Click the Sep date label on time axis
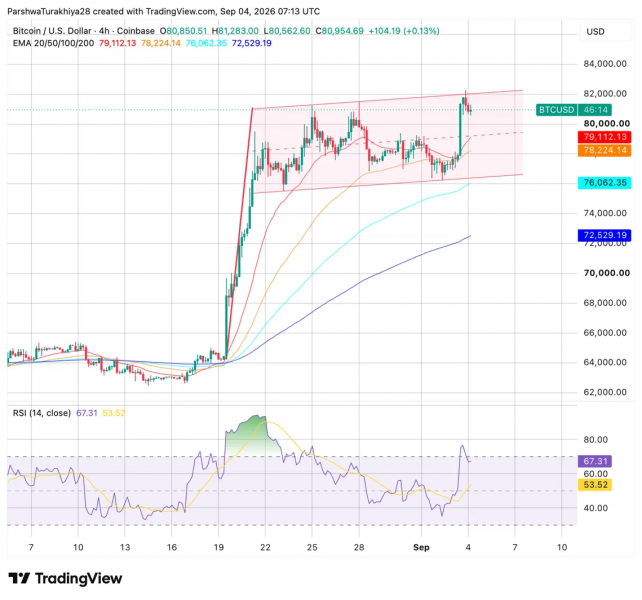Screen dimensions: 642x600 [x=421, y=547]
